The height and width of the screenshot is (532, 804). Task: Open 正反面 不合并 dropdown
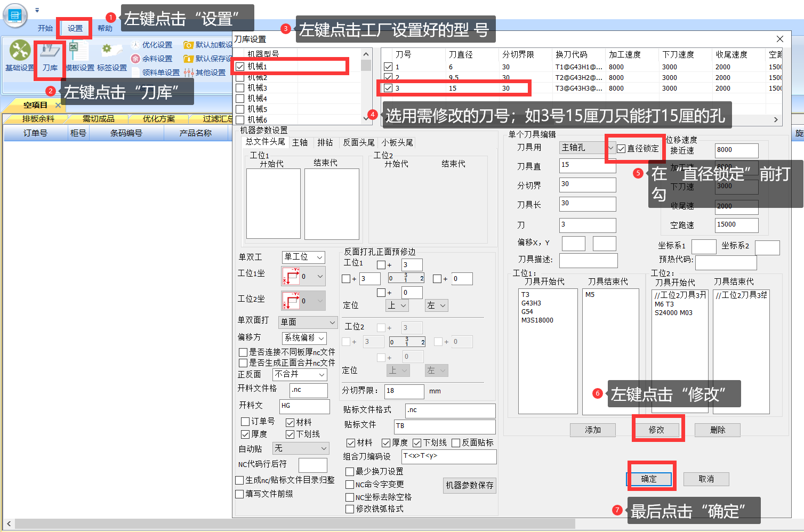tap(300, 375)
